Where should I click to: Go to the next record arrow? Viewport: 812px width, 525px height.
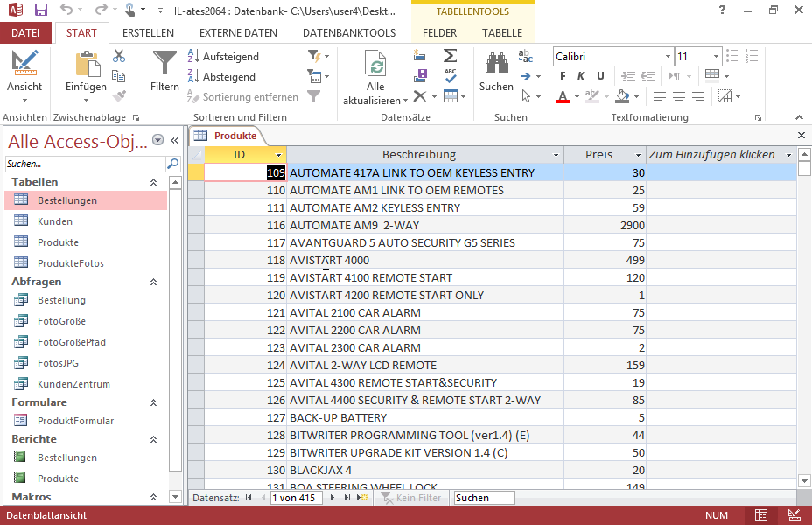pyautogui.click(x=332, y=498)
